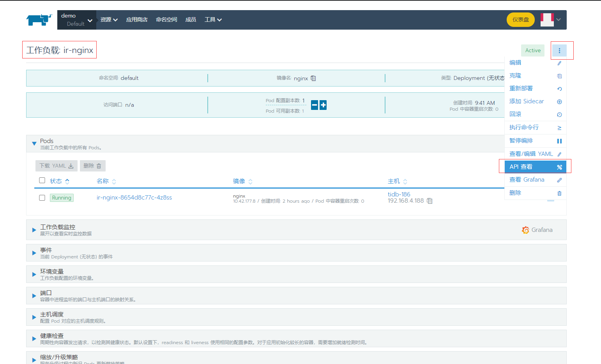Collapse the Pods section

point(34,144)
